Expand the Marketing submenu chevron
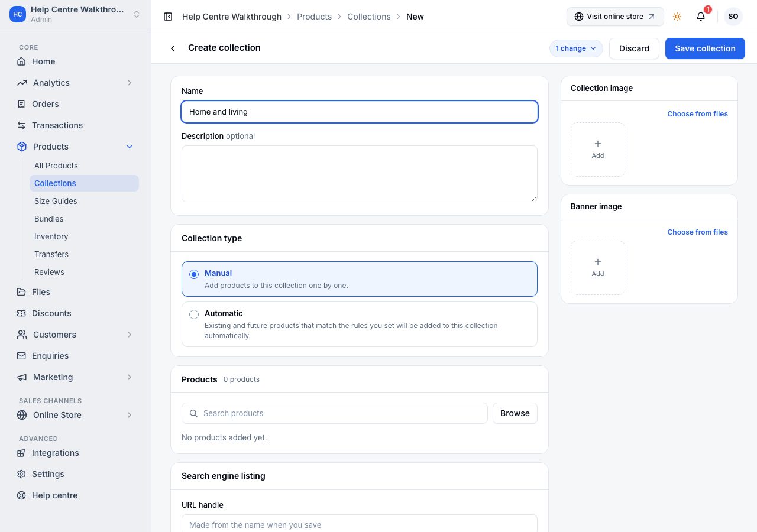The width and height of the screenshot is (757, 532). coord(130,377)
